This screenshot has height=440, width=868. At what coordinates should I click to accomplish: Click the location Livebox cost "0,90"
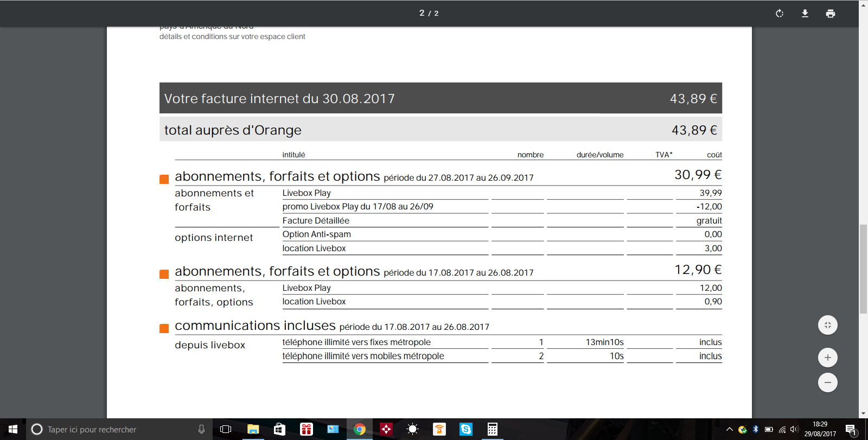713,302
